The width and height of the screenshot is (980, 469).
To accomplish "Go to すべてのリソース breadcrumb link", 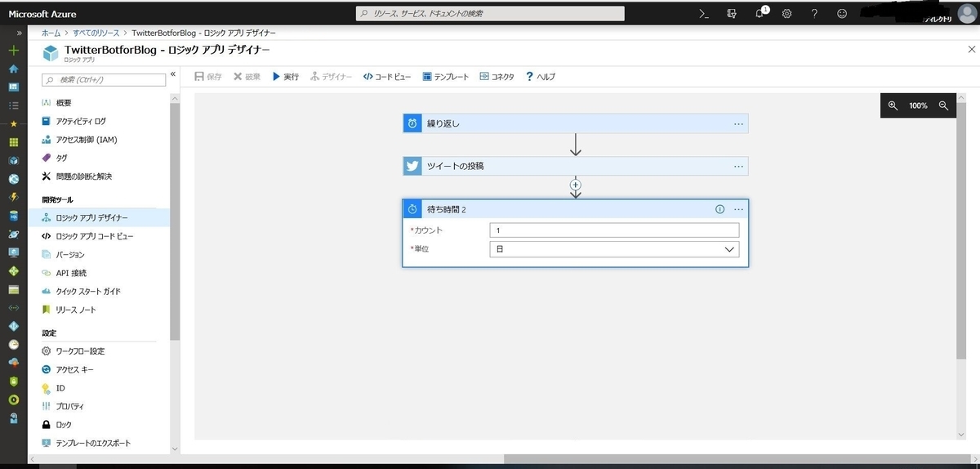I will [x=95, y=33].
